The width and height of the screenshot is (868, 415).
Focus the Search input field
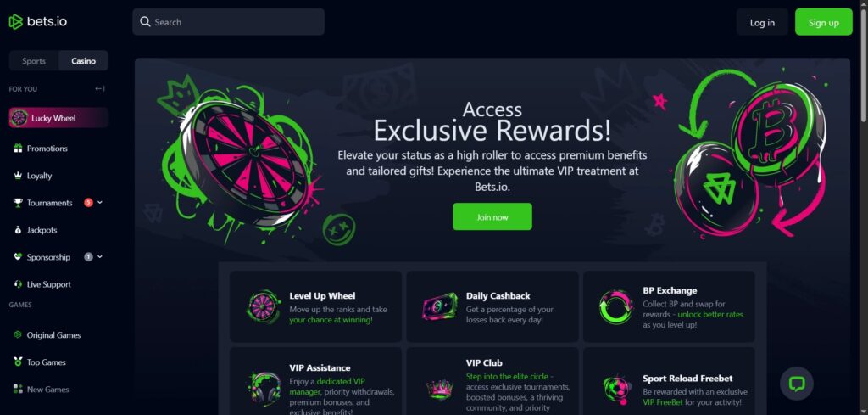(228, 21)
